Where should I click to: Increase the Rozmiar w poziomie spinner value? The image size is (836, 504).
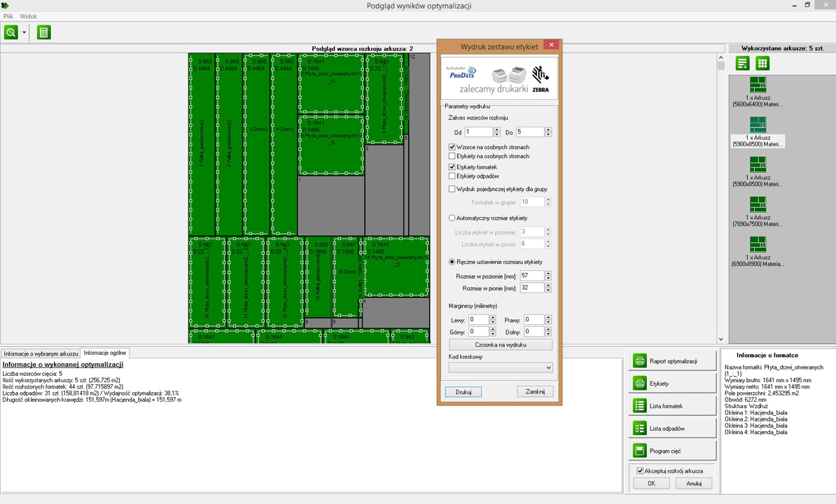pos(548,274)
